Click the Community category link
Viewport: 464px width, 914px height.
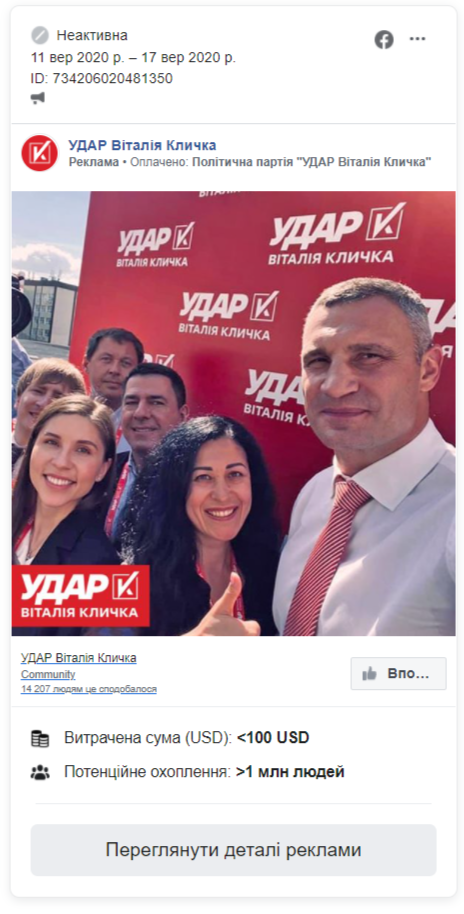(x=48, y=674)
